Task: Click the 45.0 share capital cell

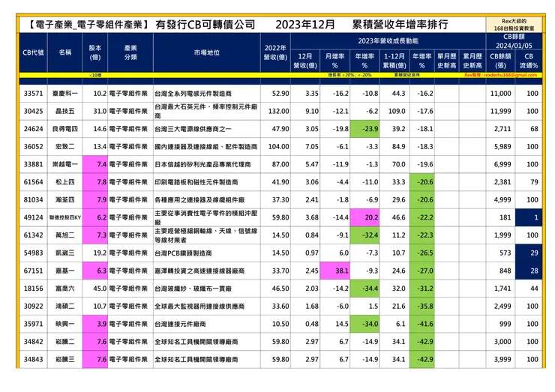Action: point(94,289)
